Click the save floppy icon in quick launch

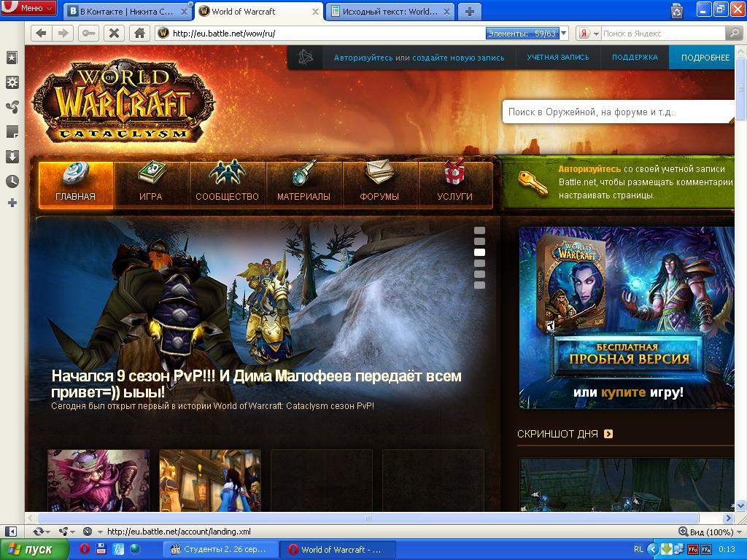(x=101, y=549)
